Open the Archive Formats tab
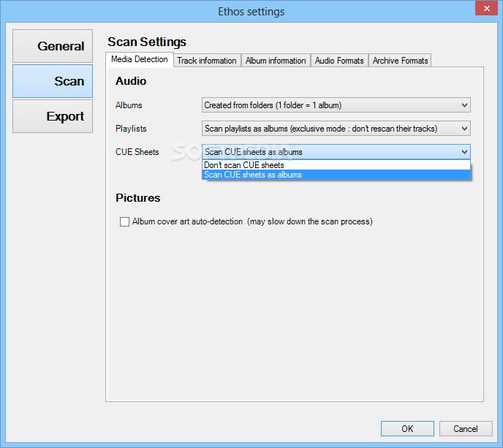The image size is (503, 448). [400, 61]
